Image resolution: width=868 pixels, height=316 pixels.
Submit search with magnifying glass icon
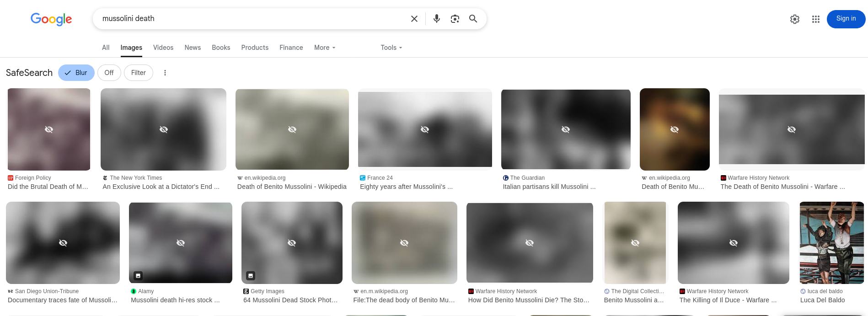pos(473,19)
